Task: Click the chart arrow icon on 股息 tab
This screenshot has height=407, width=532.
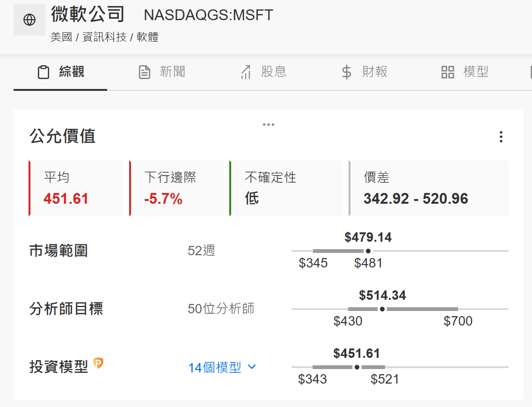Action: tap(246, 72)
